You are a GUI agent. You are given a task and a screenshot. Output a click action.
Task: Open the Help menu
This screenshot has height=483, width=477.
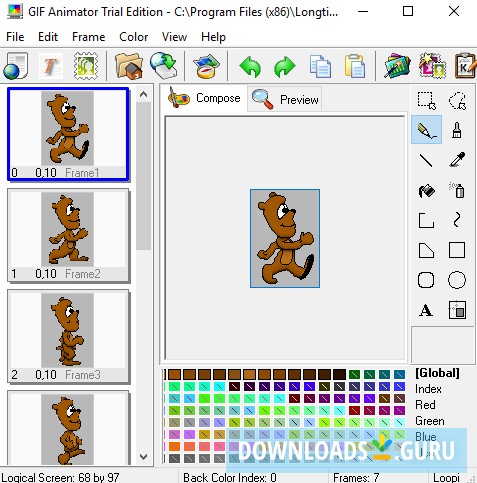pos(213,37)
